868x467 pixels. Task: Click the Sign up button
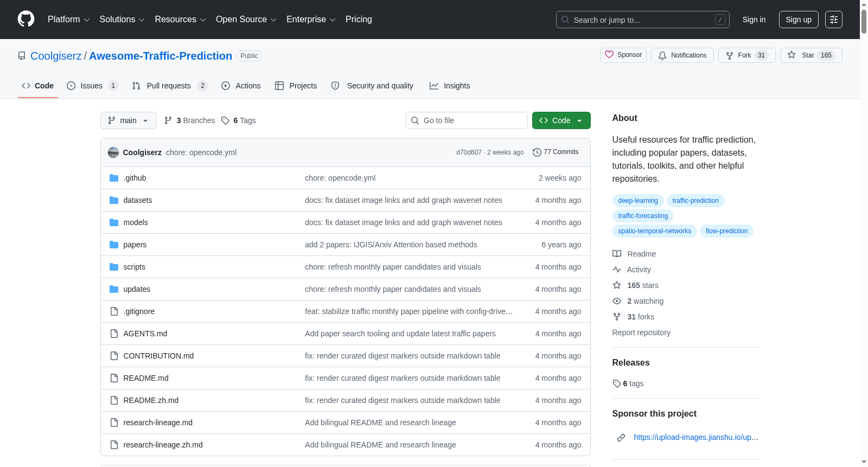coord(799,20)
